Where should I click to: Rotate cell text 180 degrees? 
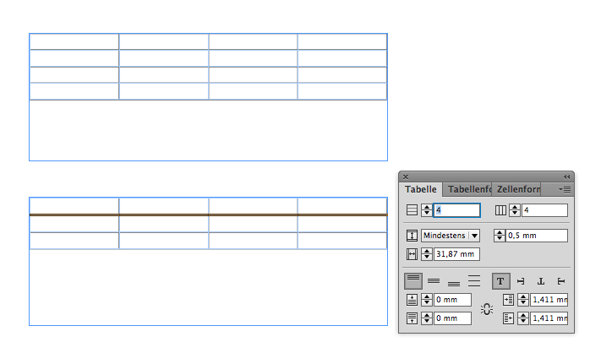(x=541, y=280)
